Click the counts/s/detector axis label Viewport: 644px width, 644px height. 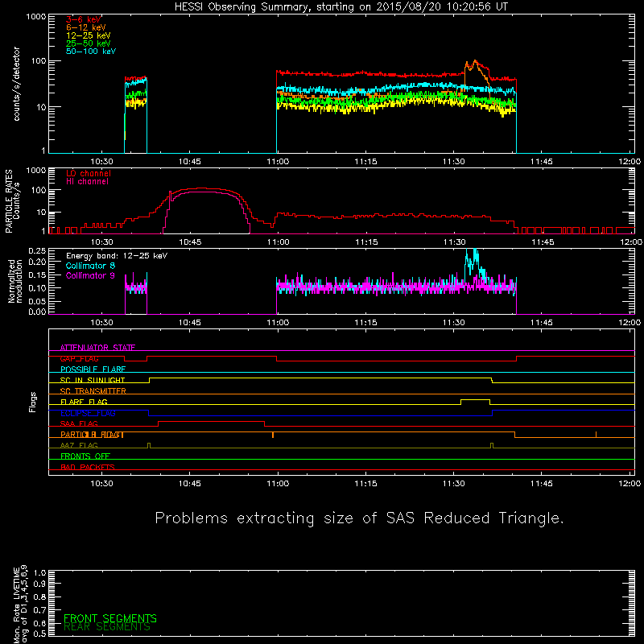(17, 84)
